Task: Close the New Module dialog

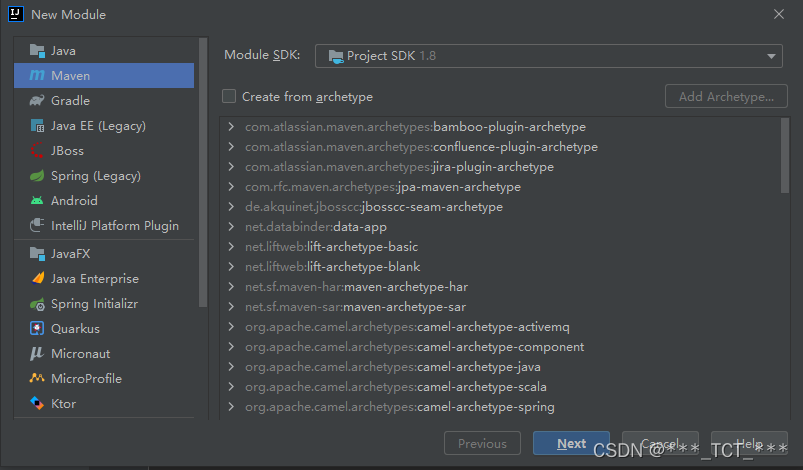Action: (x=778, y=14)
